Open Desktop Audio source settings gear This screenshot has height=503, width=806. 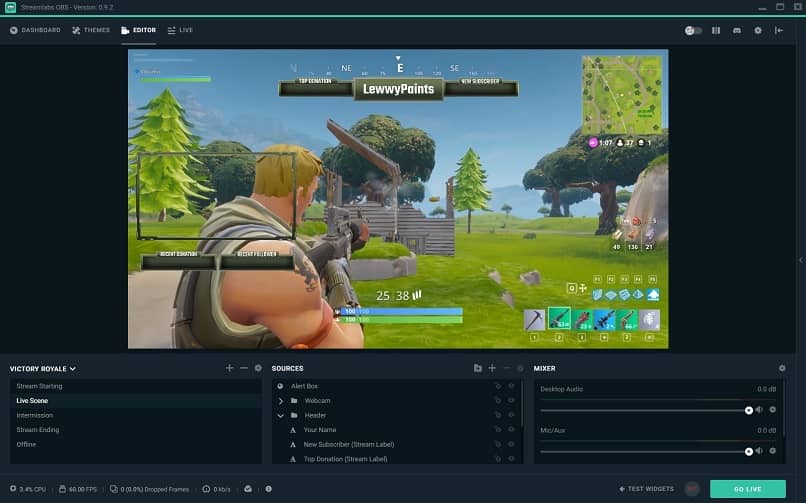[x=772, y=409]
